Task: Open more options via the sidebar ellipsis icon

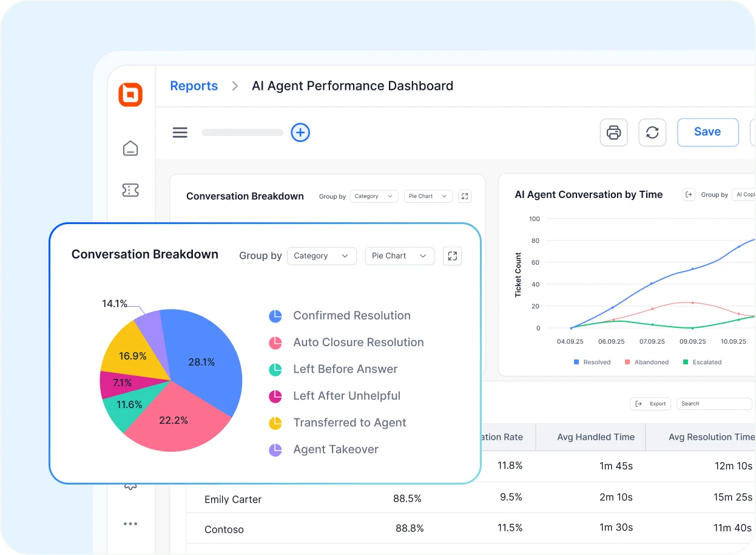Action: [130, 523]
